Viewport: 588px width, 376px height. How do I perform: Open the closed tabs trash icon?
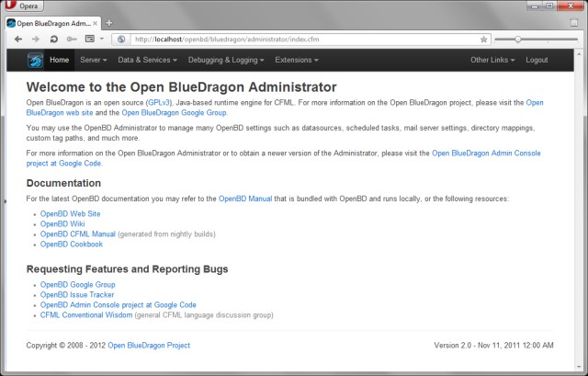(574, 22)
